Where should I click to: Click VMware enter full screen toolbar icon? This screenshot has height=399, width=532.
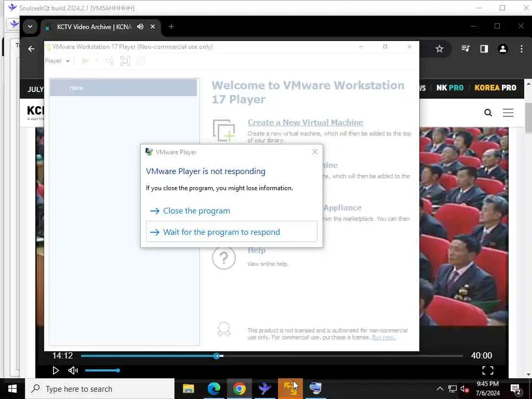click(125, 61)
